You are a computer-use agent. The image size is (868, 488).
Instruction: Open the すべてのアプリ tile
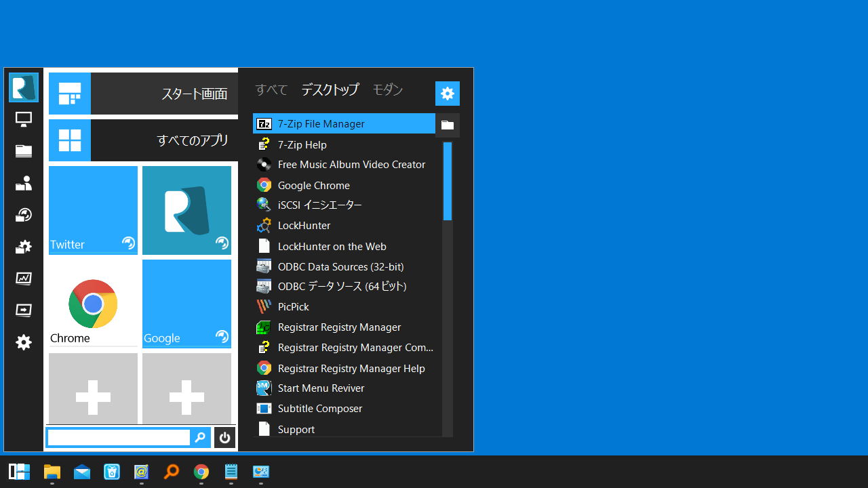tap(143, 140)
